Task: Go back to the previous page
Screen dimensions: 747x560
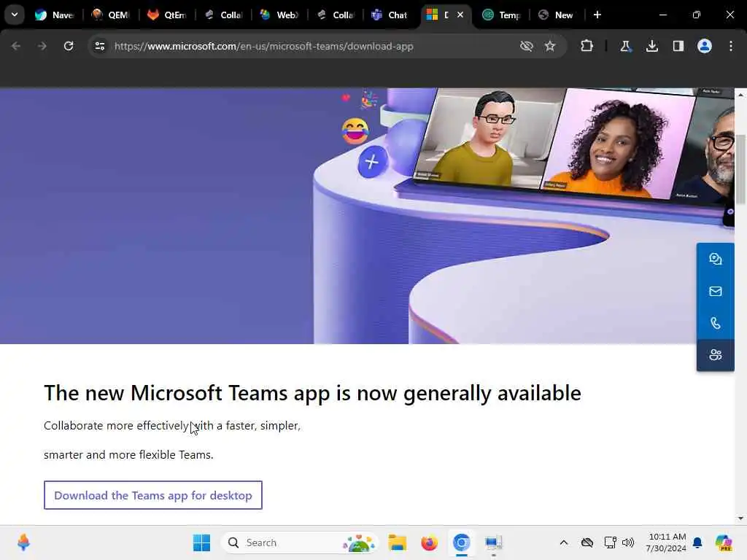Action: pos(16,46)
